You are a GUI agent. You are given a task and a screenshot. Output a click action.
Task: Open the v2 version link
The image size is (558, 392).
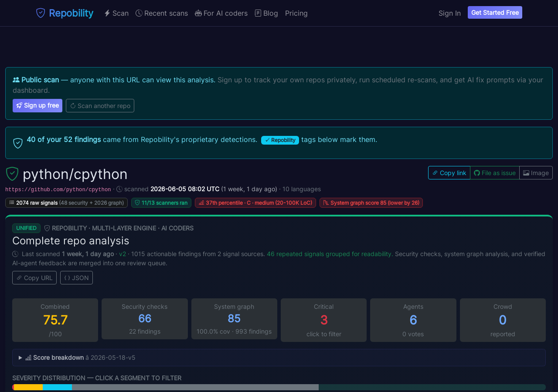[x=122, y=254]
